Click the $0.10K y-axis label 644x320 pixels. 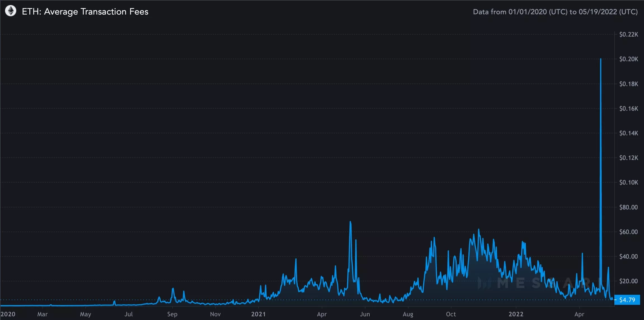[x=629, y=182]
